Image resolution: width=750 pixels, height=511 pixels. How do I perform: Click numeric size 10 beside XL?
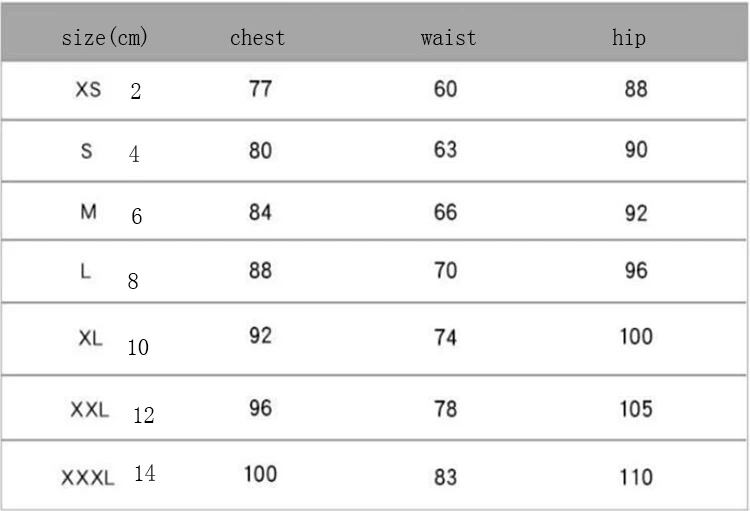[138, 348]
